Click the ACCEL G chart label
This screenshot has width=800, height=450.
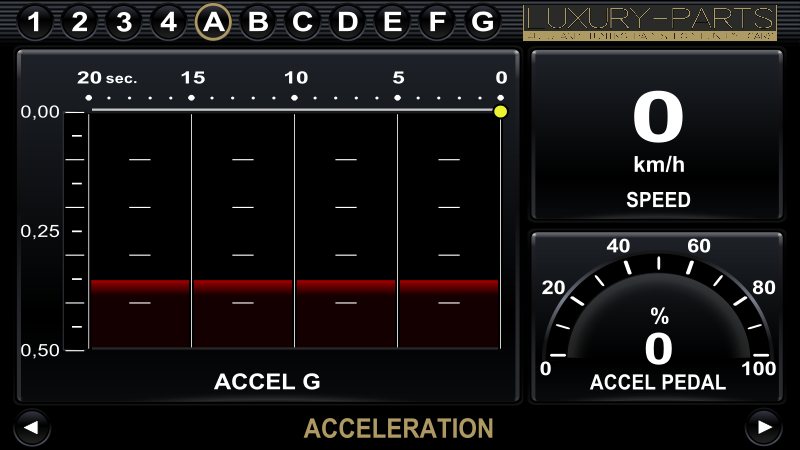pos(267,382)
